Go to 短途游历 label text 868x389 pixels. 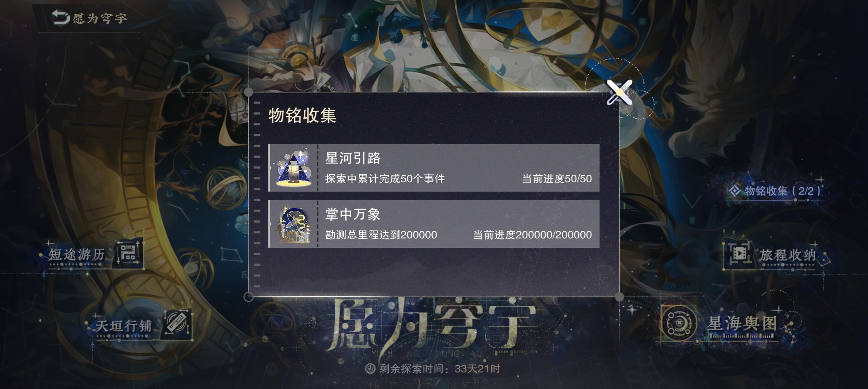click(x=76, y=254)
